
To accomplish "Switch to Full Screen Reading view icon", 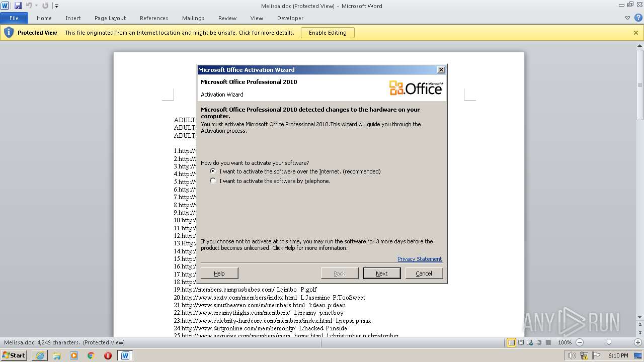I will [x=521, y=342].
